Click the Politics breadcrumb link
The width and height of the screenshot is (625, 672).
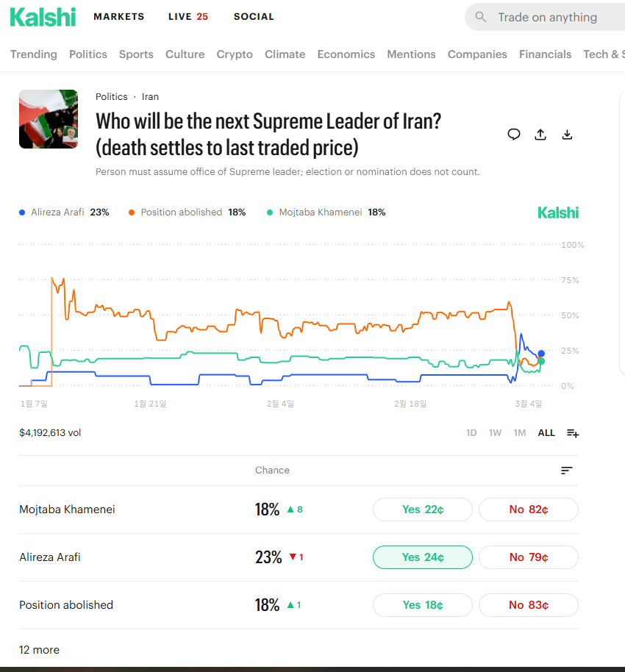pos(112,97)
